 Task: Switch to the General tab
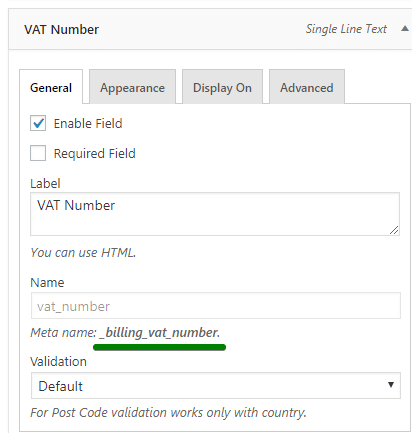pos(51,87)
